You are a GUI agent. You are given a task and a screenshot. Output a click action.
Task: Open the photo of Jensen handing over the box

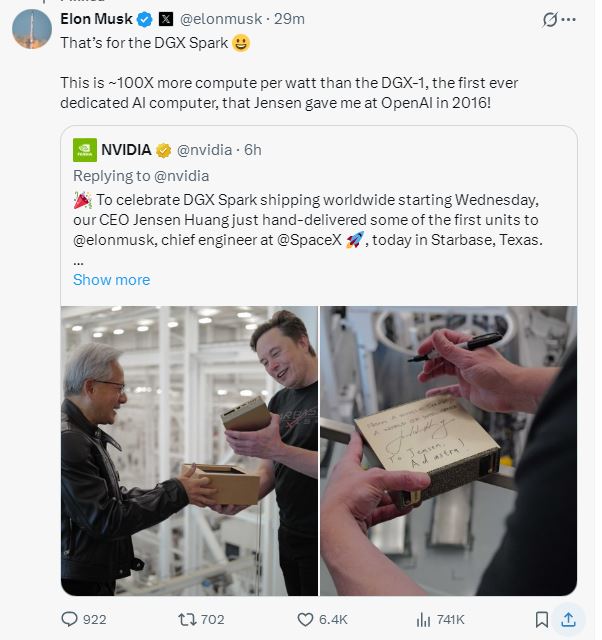pos(189,450)
